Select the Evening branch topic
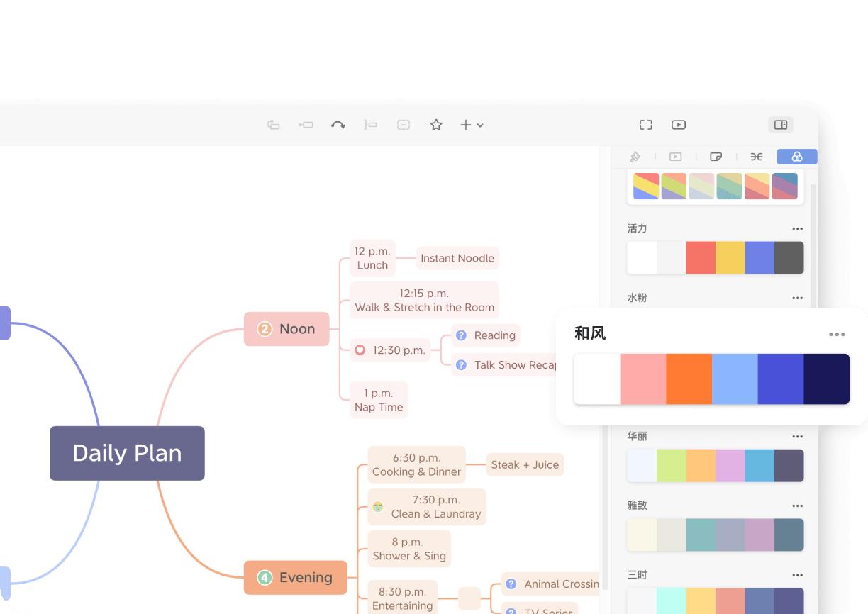868x614 pixels. pos(296,577)
